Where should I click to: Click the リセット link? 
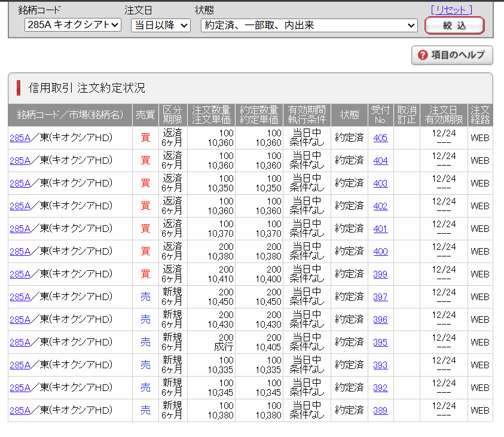tap(451, 10)
